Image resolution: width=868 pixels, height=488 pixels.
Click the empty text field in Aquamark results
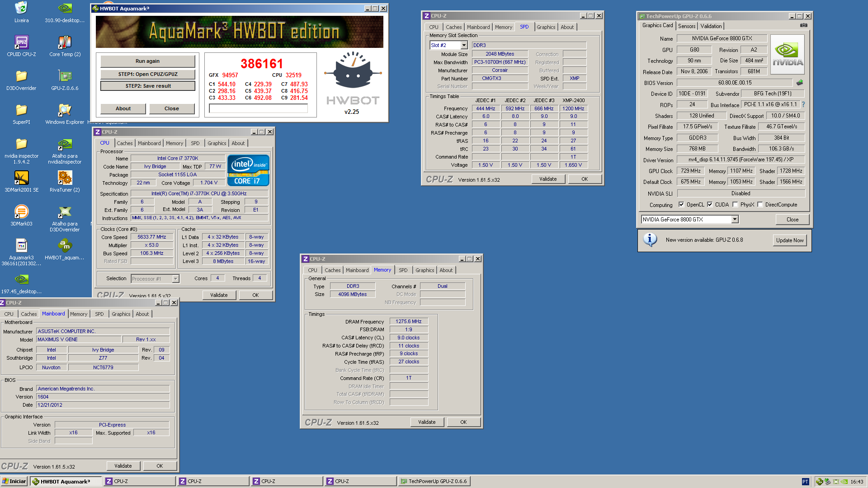pyautogui.click(x=258, y=108)
